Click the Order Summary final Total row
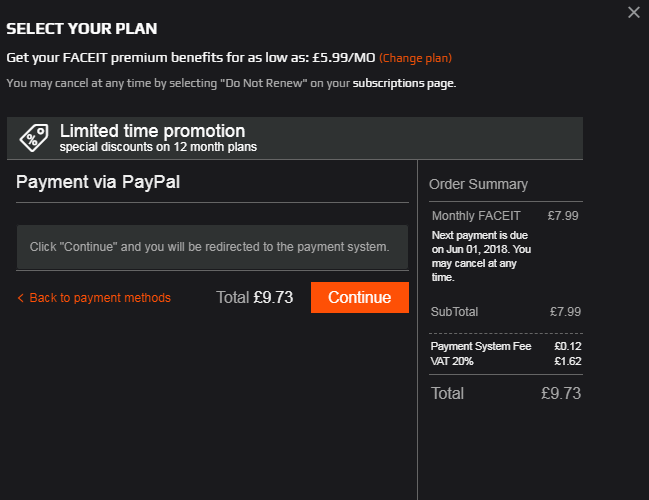649x500 pixels. click(x=505, y=393)
